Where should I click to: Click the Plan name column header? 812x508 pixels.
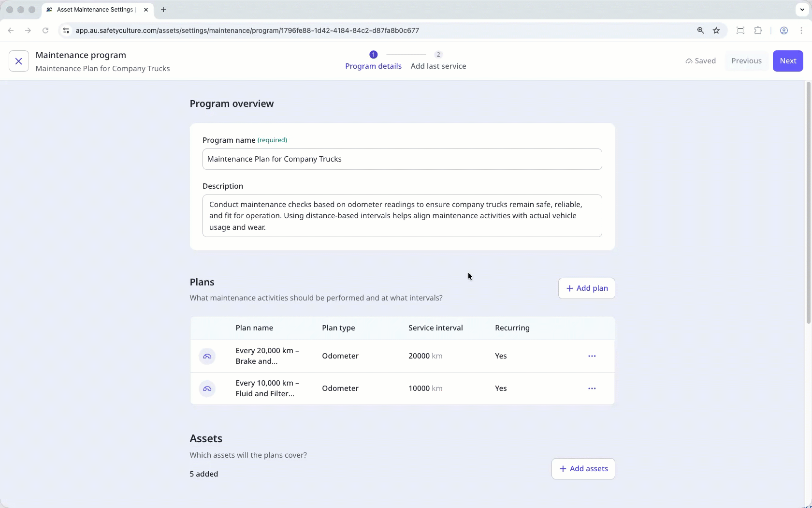tap(254, 328)
